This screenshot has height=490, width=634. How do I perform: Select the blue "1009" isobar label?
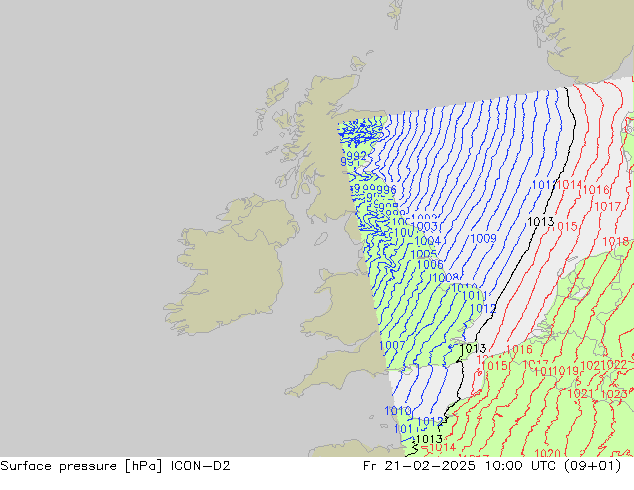coord(484,239)
